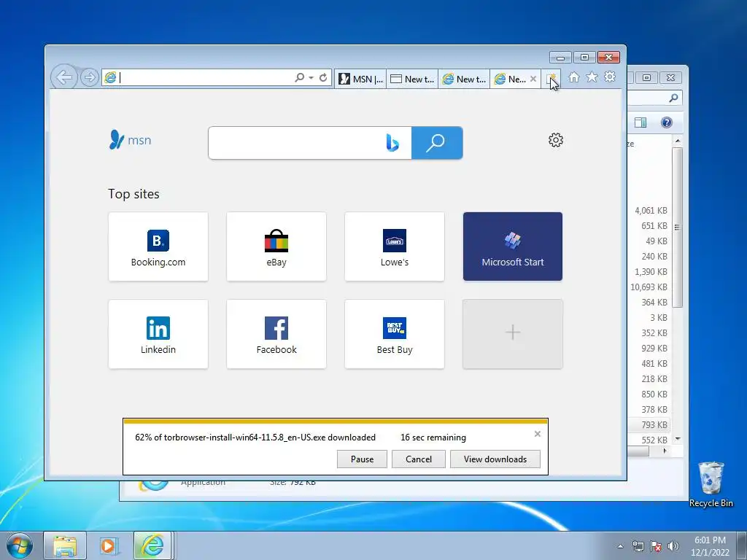This screenshot has width=747, height=560.
Task: Launch Windows Media Player from taskbar
Action: 109,546
